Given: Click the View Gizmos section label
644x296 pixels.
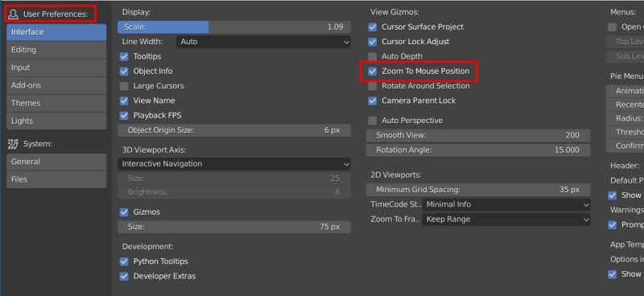Looking at the screenshot, I should click(x=394, y=12).
